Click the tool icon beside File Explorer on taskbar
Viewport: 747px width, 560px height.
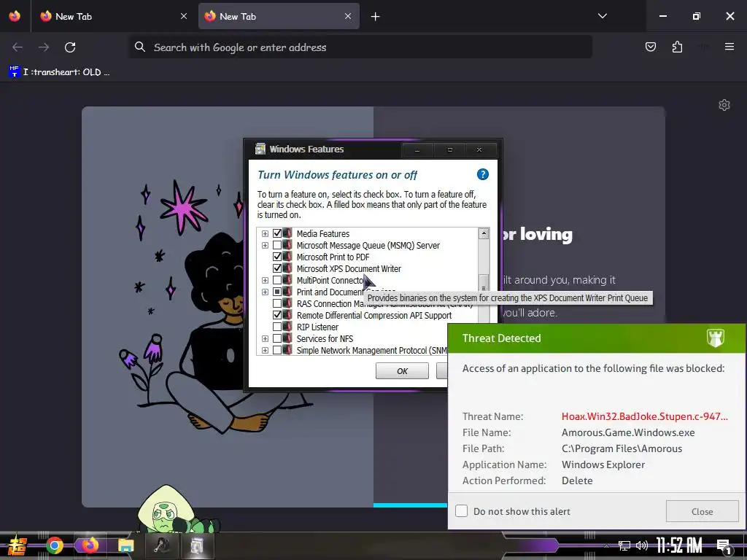click(x=161, y=545)
